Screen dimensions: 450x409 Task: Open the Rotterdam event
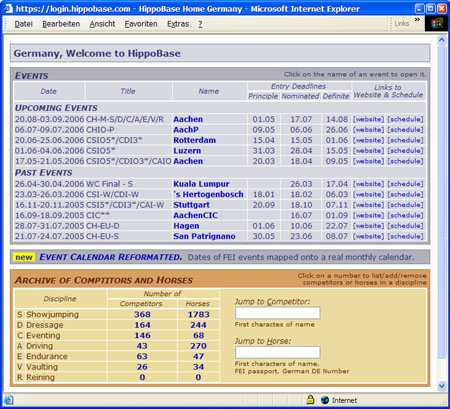tap(194, 140)
